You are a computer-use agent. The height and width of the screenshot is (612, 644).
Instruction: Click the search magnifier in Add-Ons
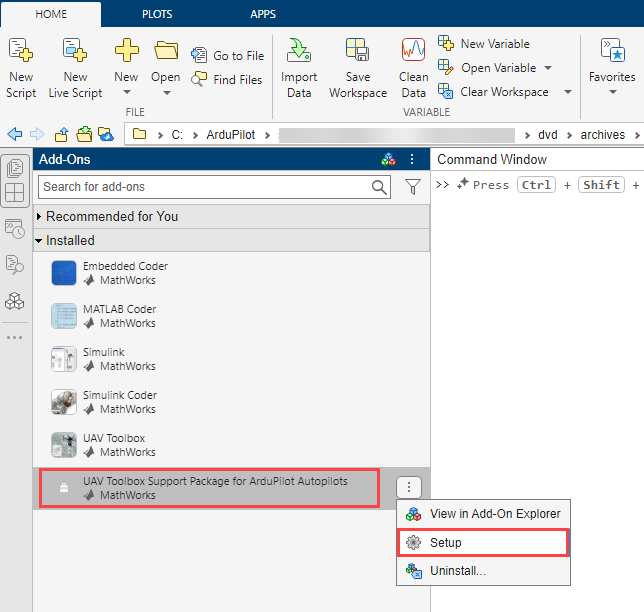pos(379,187)
